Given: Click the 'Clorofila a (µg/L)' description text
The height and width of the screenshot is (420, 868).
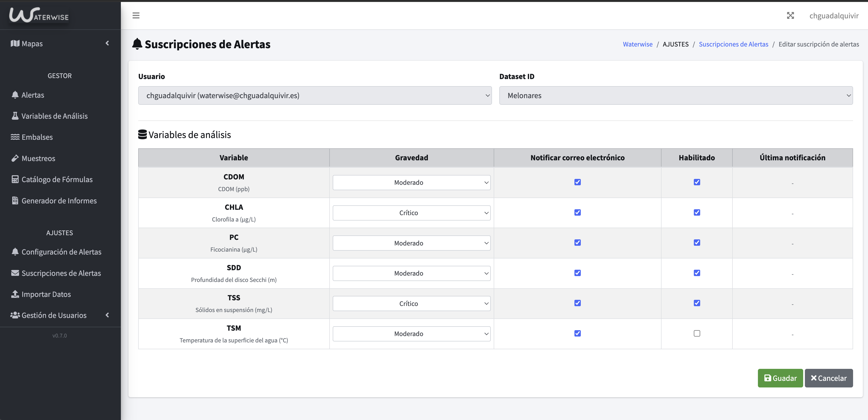Looking at the screenshot, I should (x=233, y=219).
